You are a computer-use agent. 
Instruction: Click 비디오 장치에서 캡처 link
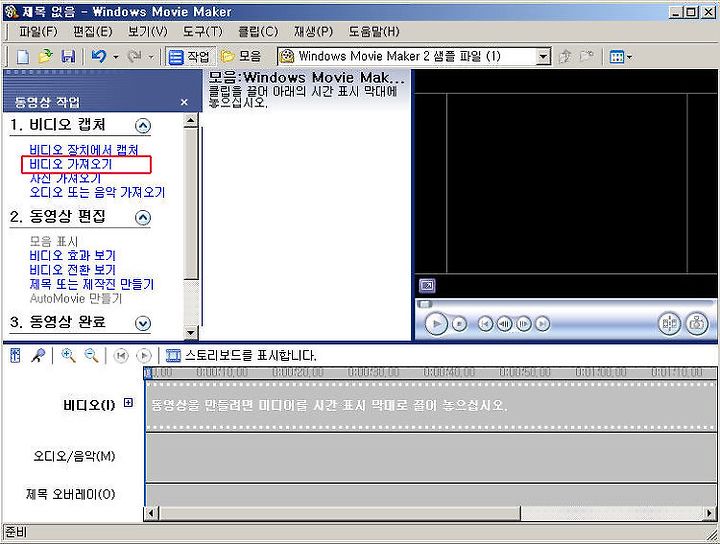(x=84, y=150)
